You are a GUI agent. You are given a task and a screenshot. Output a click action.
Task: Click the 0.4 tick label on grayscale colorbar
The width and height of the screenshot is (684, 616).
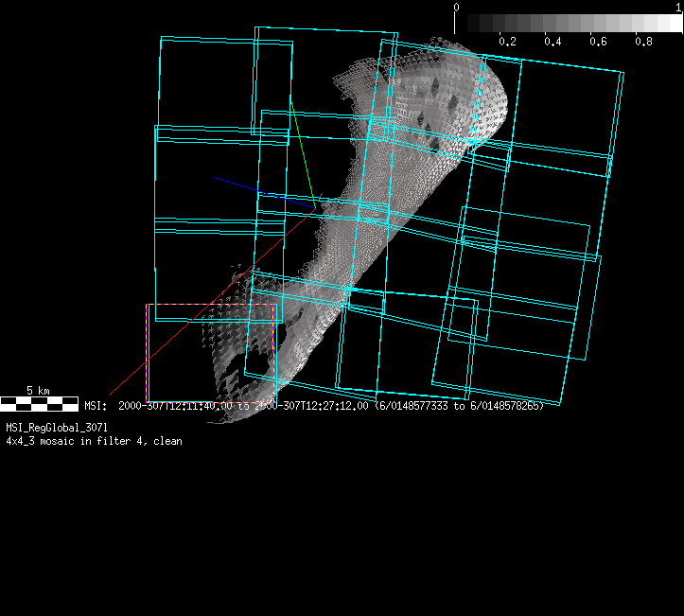coord(552,42)
